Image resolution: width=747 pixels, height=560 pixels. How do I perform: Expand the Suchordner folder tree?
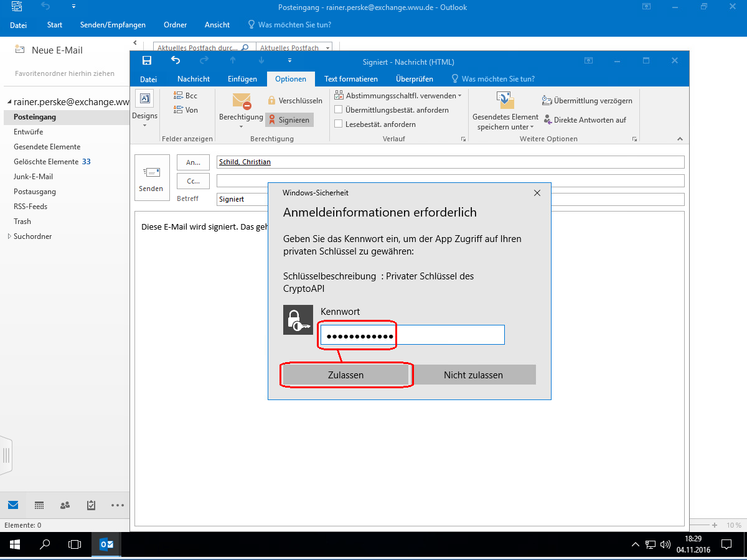[9, 236]
